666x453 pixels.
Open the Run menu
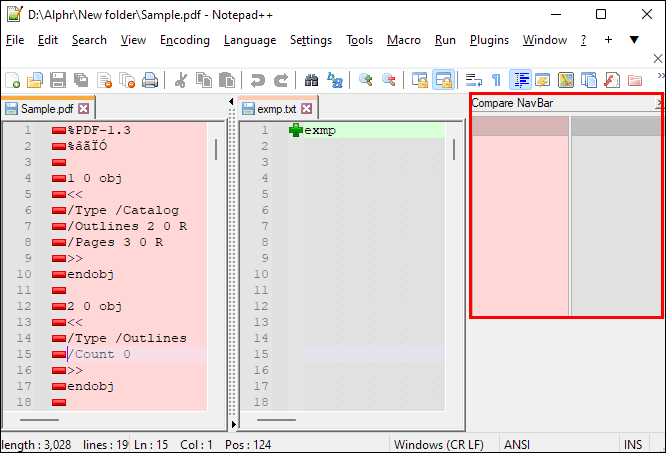point(445,40)
